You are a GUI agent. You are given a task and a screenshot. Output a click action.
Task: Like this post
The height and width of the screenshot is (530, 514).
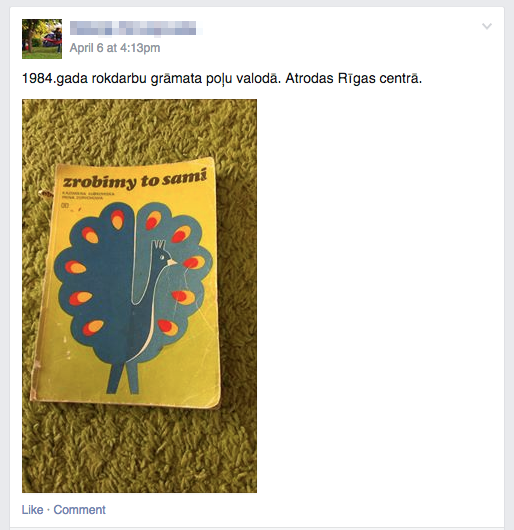(32, 509)
